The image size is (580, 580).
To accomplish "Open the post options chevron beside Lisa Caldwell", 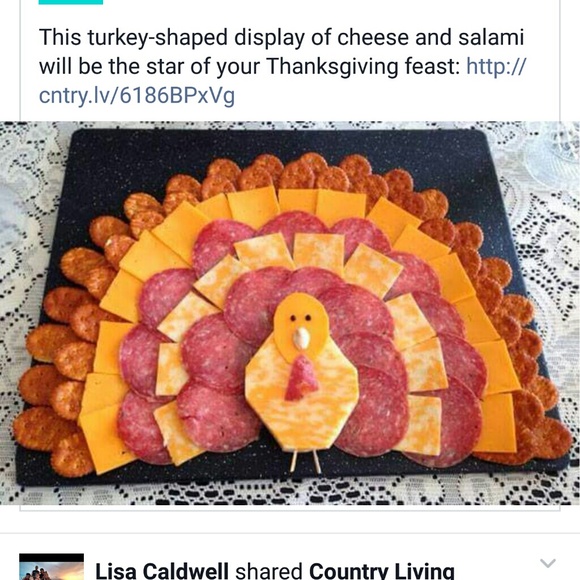I will click(x=548, y=563).
